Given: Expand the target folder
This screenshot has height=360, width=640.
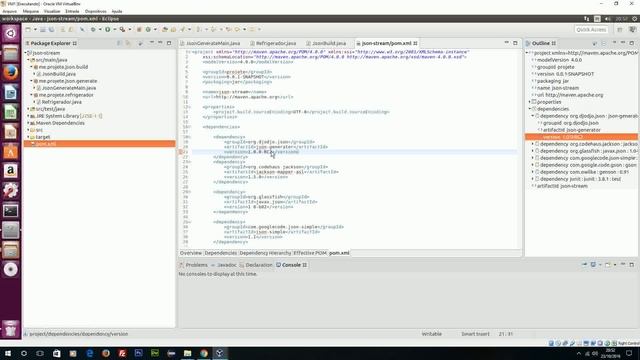Looking at the screenshot, I should click(29, 137).
